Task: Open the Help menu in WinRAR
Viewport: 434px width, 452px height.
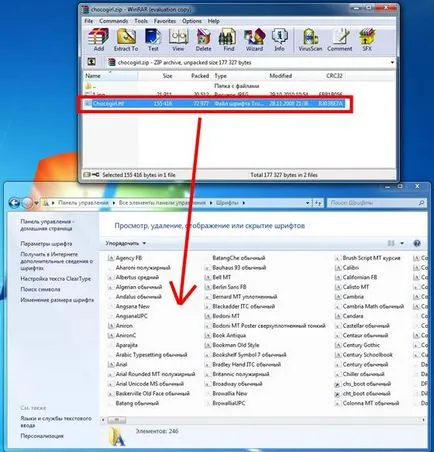Action: click(x=213, y=21)
